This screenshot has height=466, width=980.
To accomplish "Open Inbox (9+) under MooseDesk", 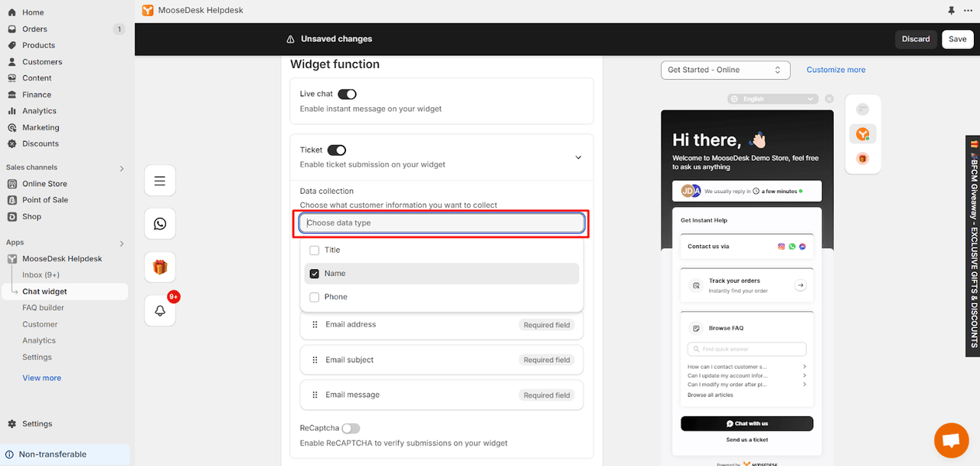I will coord(41,274).
